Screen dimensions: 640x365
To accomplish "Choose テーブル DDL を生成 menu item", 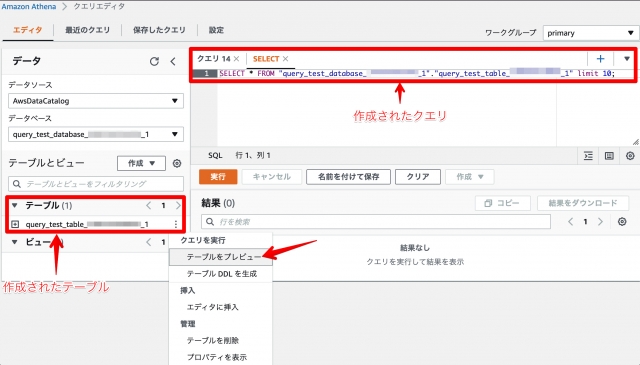I will 221,274.
